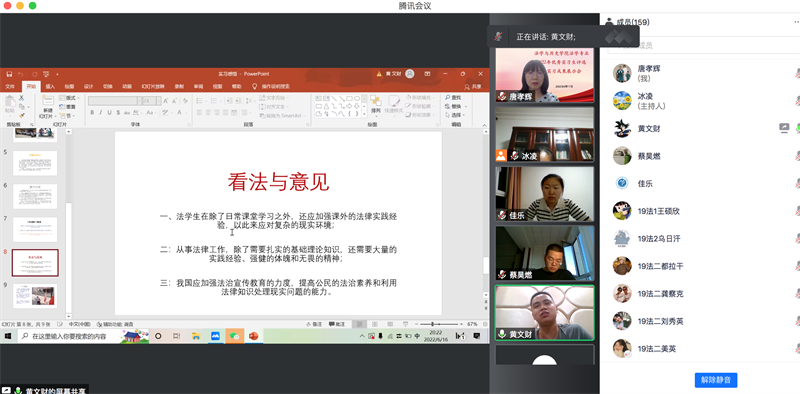Toggle the 批注 comments pane
This screenshot has height=394, width=800.
337,324
